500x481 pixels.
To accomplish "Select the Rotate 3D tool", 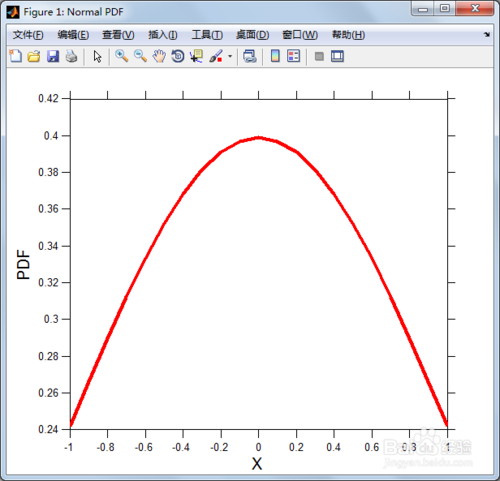I will tap(178, 56).
